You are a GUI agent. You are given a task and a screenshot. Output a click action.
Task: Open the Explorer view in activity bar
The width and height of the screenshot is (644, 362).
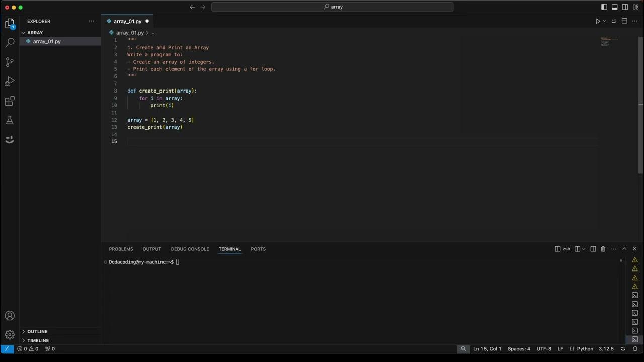(10, 23)
